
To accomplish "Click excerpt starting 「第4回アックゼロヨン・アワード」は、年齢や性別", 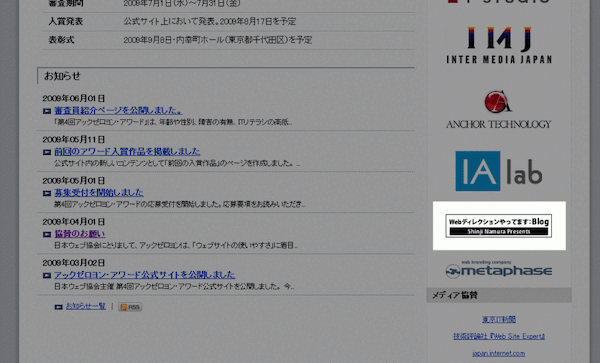I will [x=173, y=122].
